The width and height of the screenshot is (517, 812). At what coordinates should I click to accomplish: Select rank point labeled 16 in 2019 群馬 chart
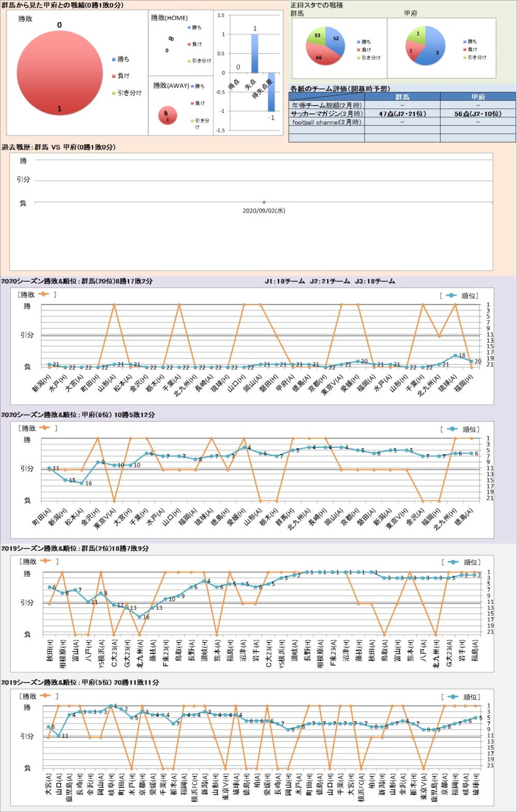(140, 617)
